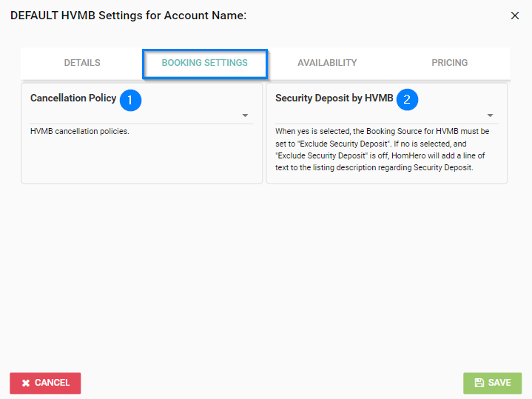Click the Security Deposit by HVMB heading
The height and width of the screenshot is (399, 532).
(334, 98)
